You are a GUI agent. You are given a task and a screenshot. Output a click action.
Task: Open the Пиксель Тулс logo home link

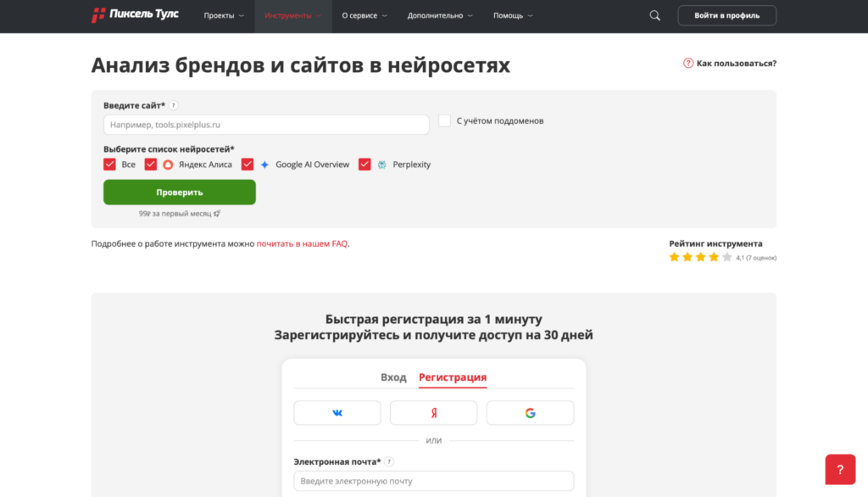(135, 15)
